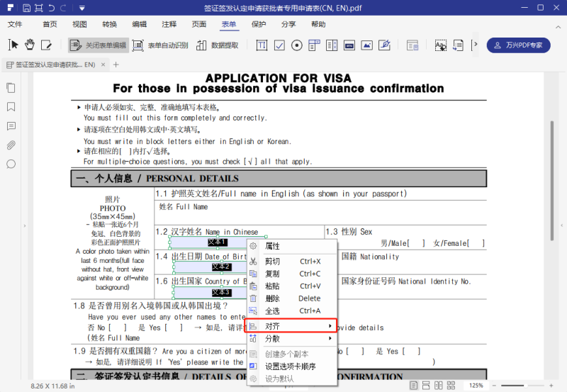The width and height of the screenshot is (567, 392).
Task: Open the attachments panel
Action: click(11, 145)
